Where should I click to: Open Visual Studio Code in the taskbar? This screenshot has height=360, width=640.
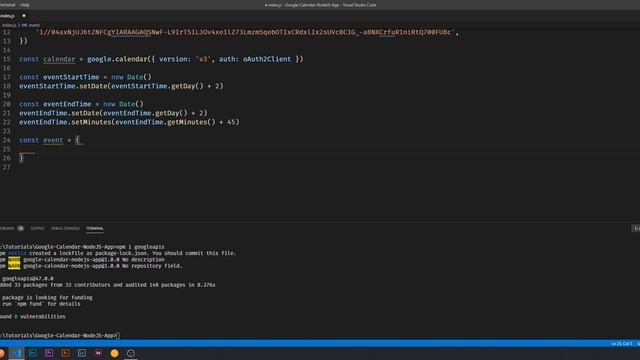tap(16, 353)
